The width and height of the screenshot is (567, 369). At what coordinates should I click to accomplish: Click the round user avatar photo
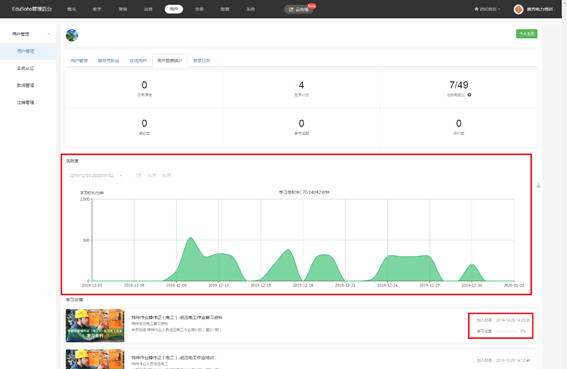click(72, 35)
